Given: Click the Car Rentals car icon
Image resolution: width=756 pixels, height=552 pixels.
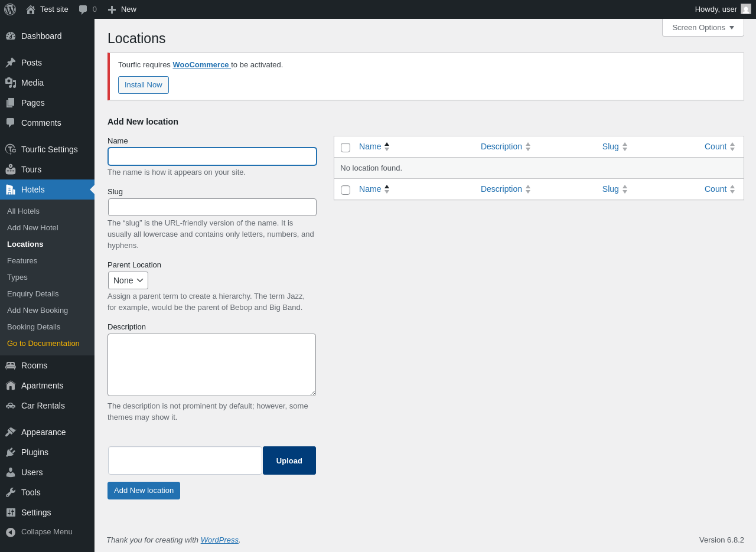Looking at the screenshot, I should (x=11, y=406).
